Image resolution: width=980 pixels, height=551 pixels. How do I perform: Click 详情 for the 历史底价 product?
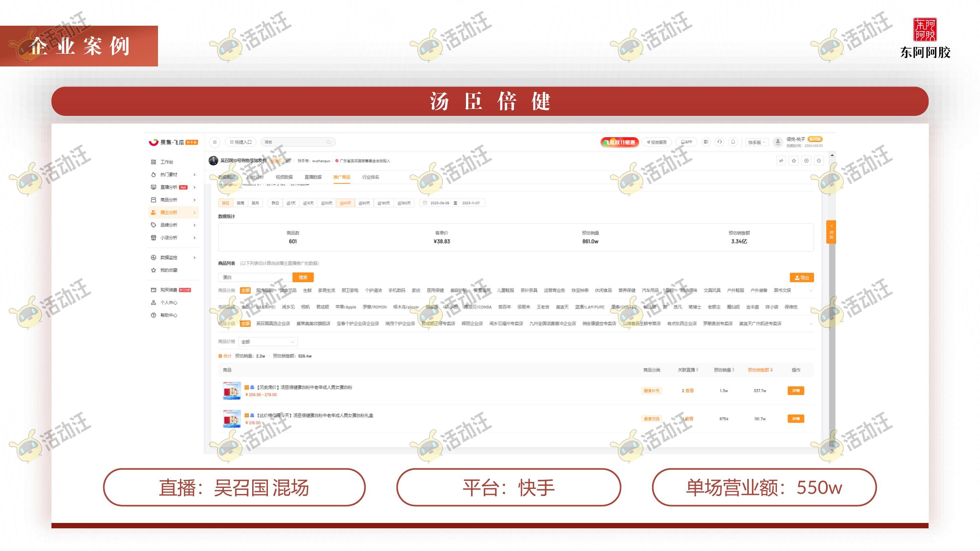(796, 391)
